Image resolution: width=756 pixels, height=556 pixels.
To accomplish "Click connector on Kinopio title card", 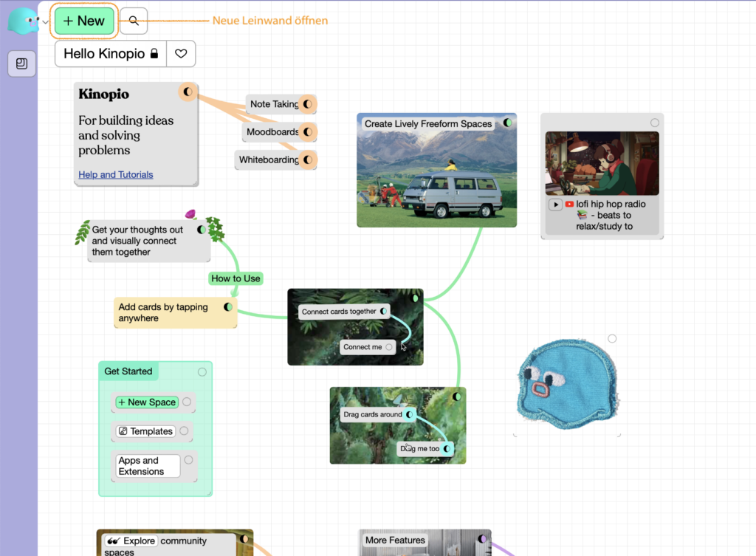I will click(188, 92).
